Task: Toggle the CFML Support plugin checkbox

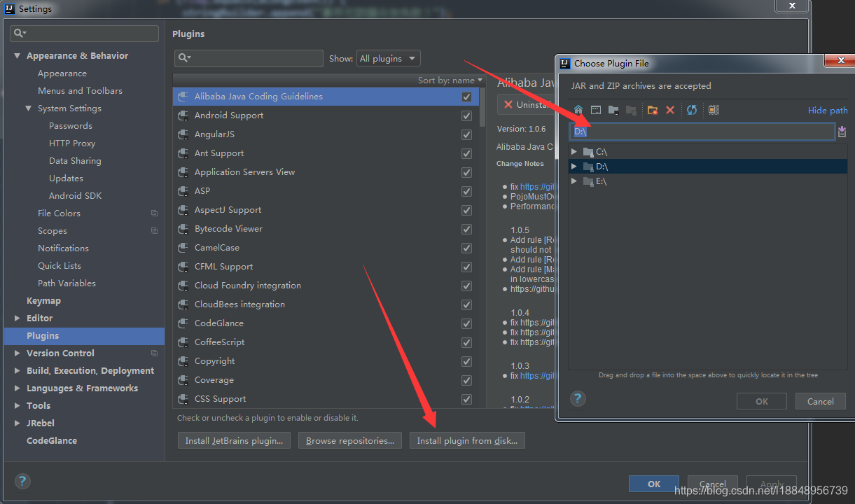Action: (x=466, y=267)
